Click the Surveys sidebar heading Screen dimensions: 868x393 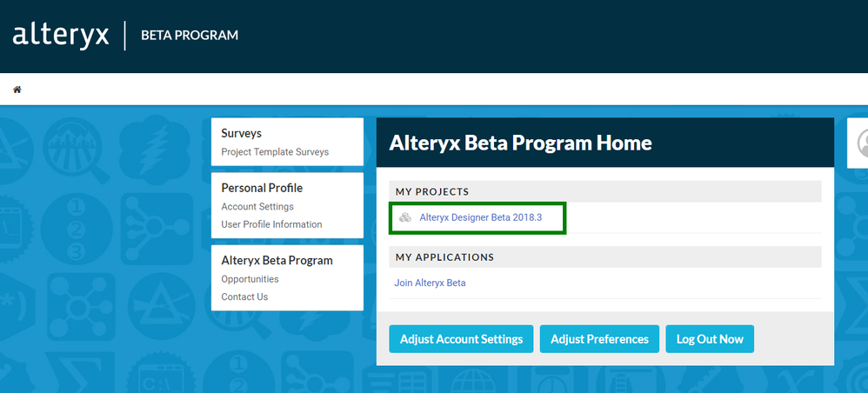pos(241,133)
